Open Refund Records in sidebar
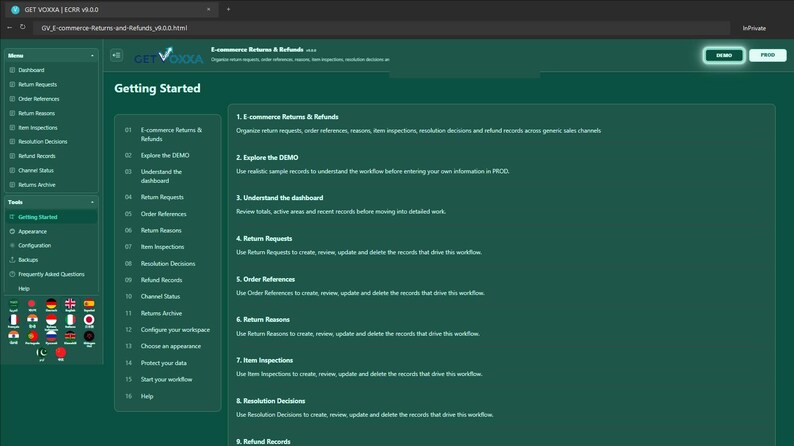Viewport: 794px width, 446px height. tap(51, 156)
